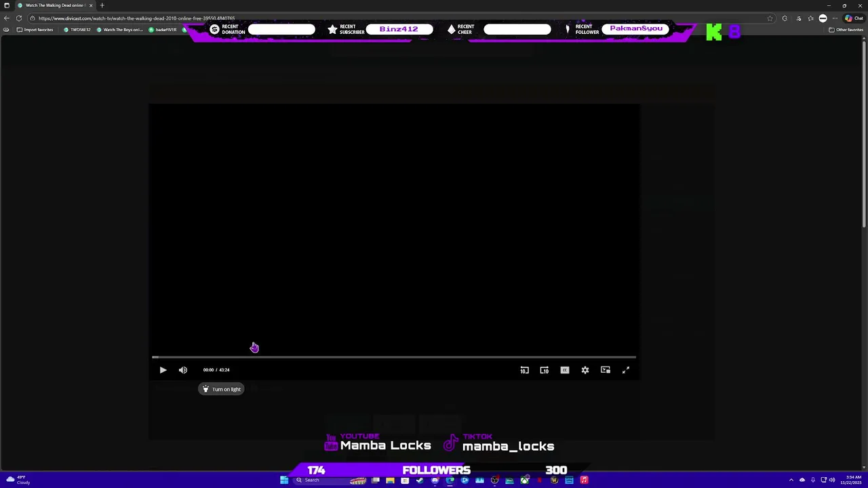Open Apple Music taskbar icon
The image size is (868, 488).
[x=584, y=480]
